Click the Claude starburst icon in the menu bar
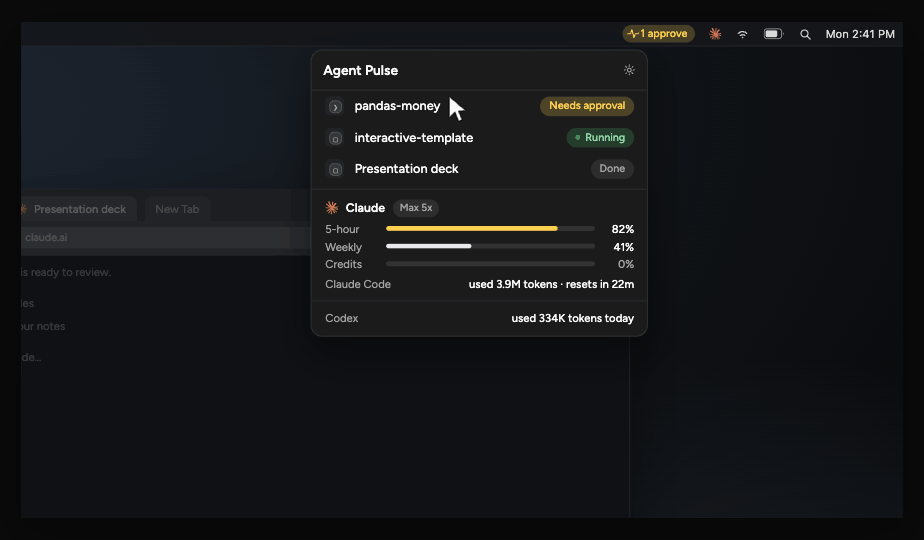 click(x=715, y=34)
